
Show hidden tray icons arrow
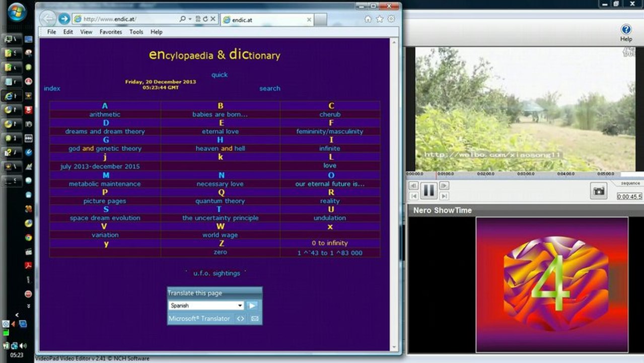pyautogui.click(x=17, y=315)
